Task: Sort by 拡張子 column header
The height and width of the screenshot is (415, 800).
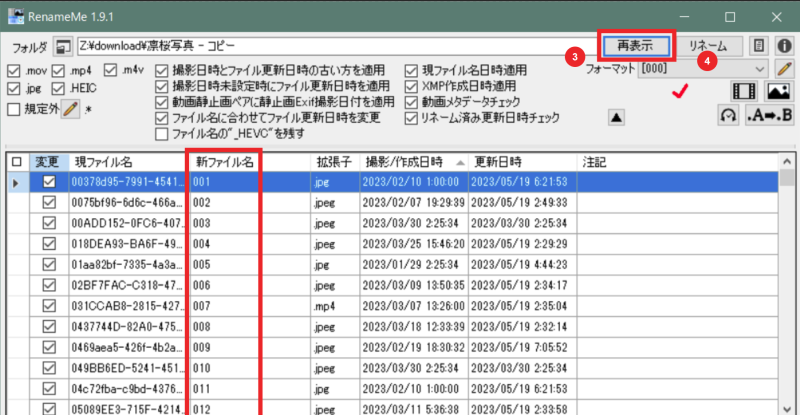Action: 335,162
